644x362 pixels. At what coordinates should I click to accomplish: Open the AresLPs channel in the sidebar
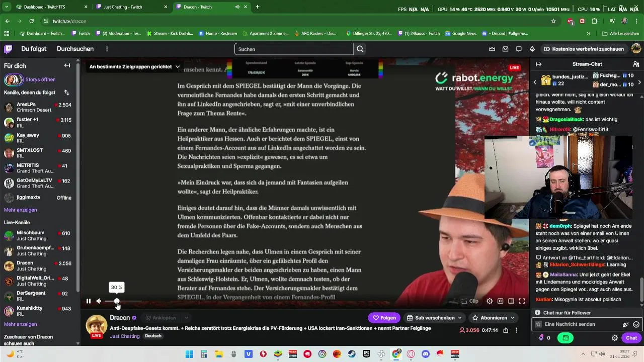38,108
